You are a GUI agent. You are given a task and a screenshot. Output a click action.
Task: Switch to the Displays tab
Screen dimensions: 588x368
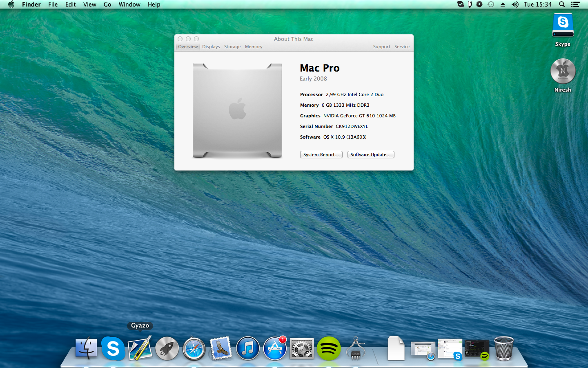pyautogui.click(x=211, y=47)
